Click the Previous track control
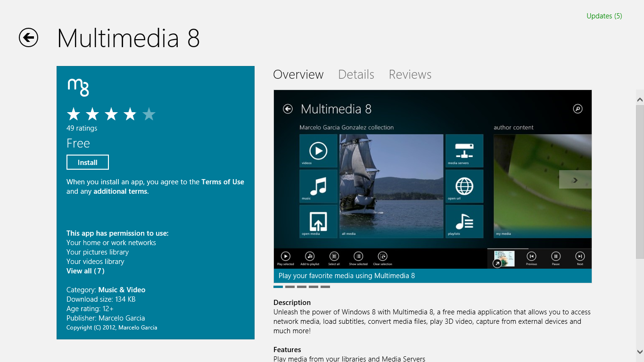This screenshot has width=644, height=362. (531, 258)
